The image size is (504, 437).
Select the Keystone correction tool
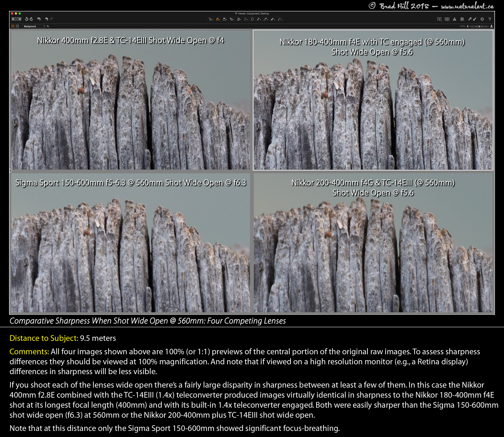pyautogui.click(x=245, y=19)
